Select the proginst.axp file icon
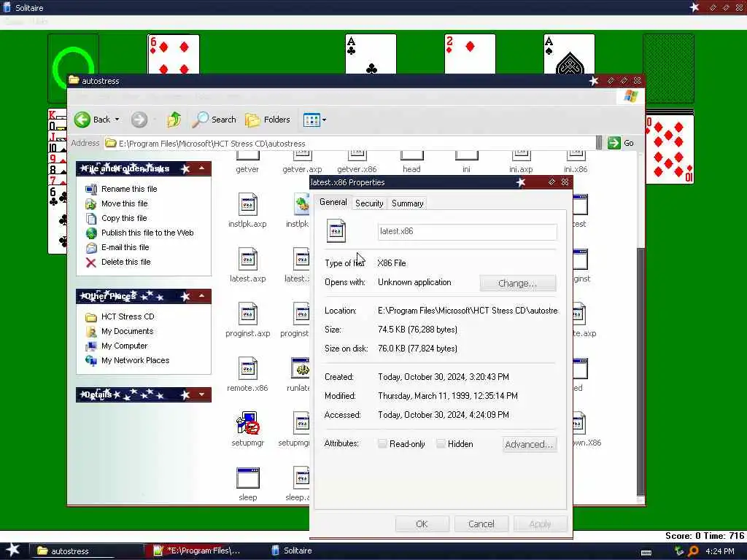747x560 pixels. coord(248,314)
